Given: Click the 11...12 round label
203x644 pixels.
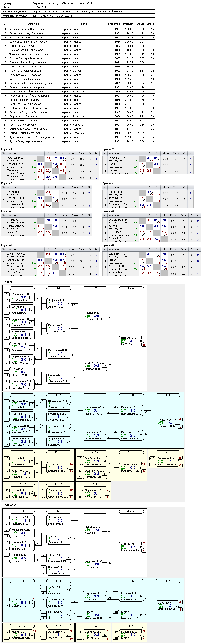Looking at the screenshot, I should [58, 485].
